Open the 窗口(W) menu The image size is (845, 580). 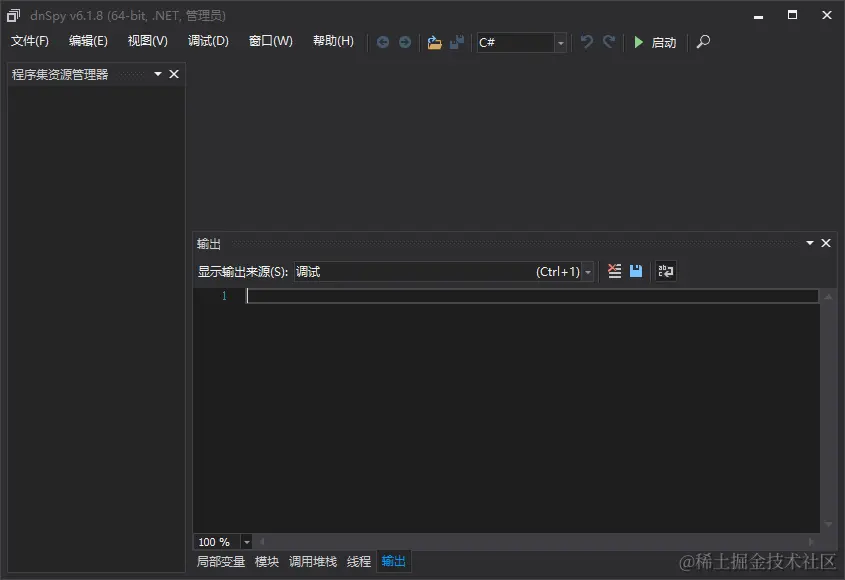point(271,41)
